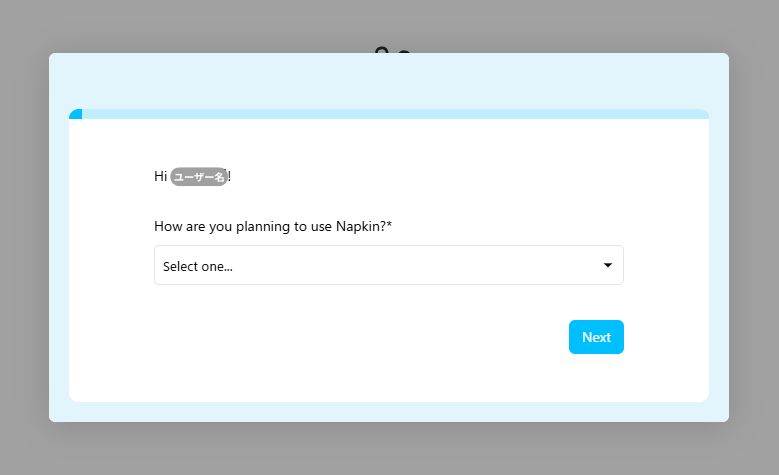Click the light blue header above progress bar
This screenshot has width=779, height=475.
[389, 81]
